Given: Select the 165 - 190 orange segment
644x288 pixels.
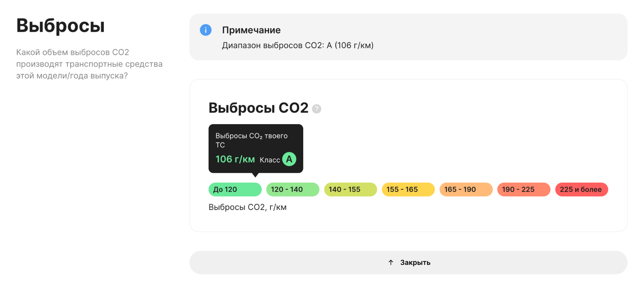Looking at the screenshot, I should click(466, 189).
